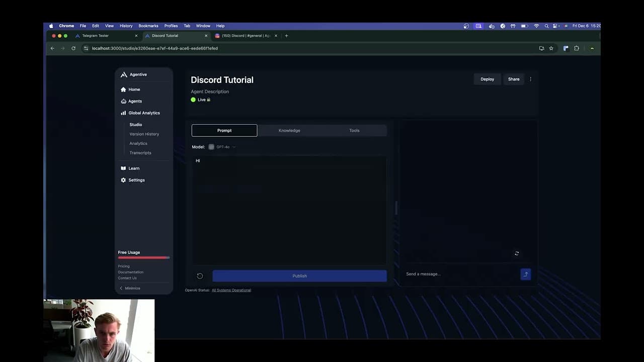Click the install app icon in address bar
Screen dimensions: 644x362
(541, 48)
